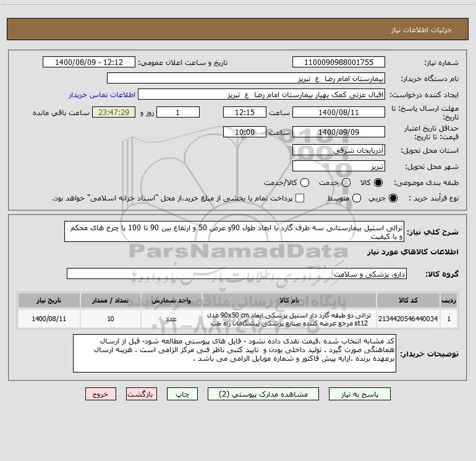Click the announcement date field 1400/08/09 - 12:12
476x461 pixels.
click(x=89, y=62)
